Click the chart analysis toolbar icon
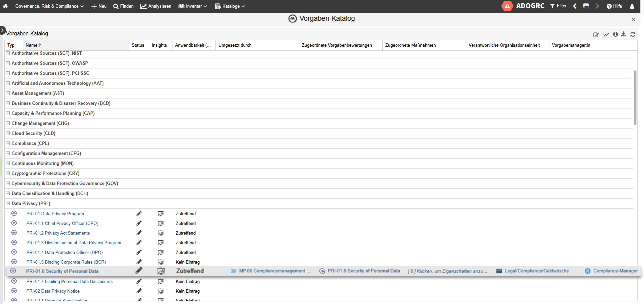The width and height of the screenshot is (644, 304). 606,34
